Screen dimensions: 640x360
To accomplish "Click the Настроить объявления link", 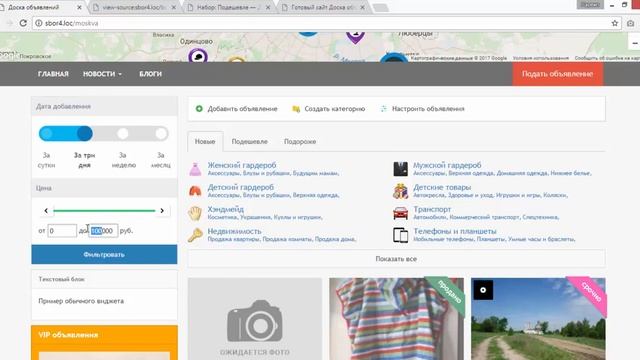I will tap(428, 109).
